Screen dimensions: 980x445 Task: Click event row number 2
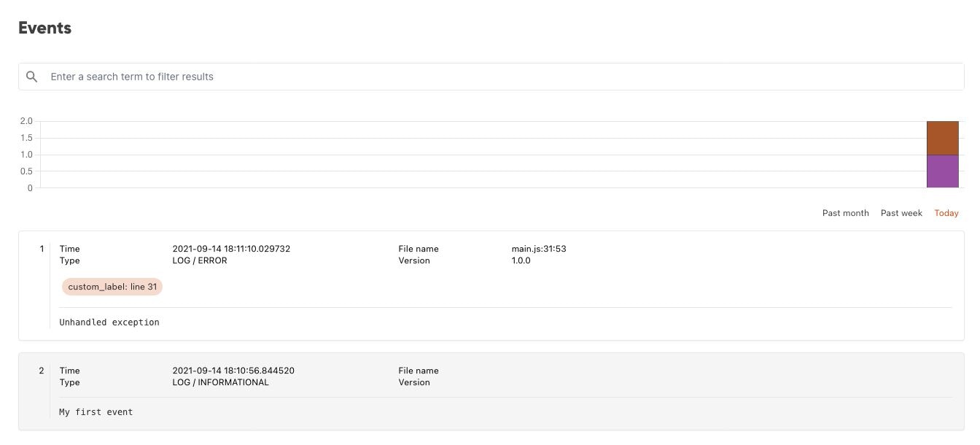coord(42,371)
